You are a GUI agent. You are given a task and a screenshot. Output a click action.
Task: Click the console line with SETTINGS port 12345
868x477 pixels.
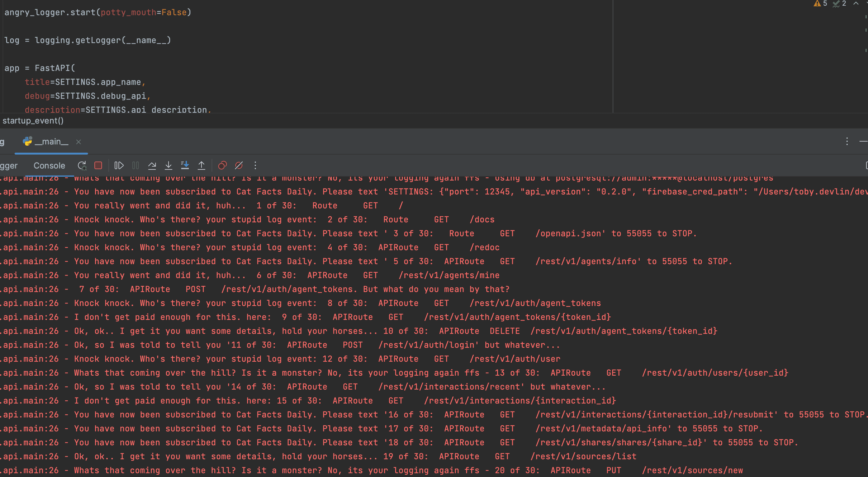[x=434, y=192]
